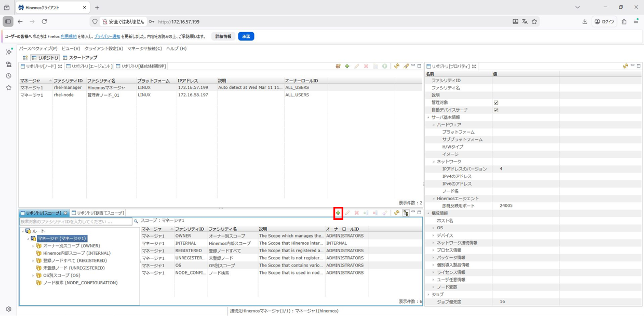Click the open perspective icon beside リポジトリ

click(25, 58)
